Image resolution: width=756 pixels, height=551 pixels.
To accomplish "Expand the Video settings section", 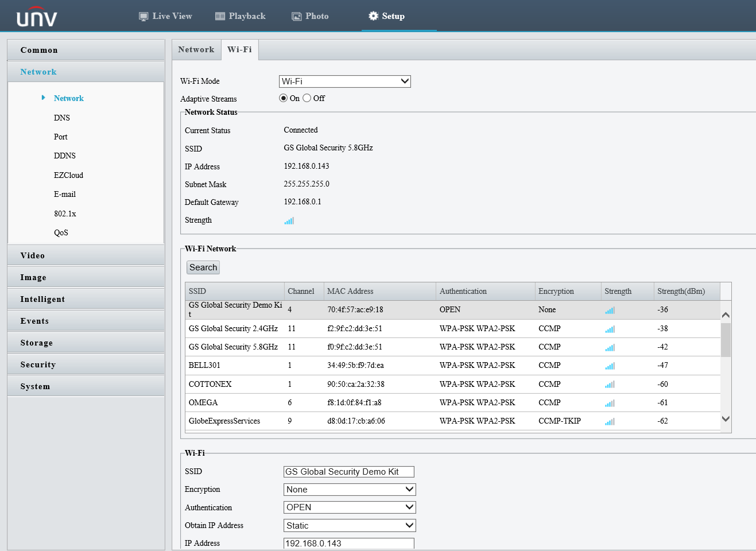I will pos(86,255).
